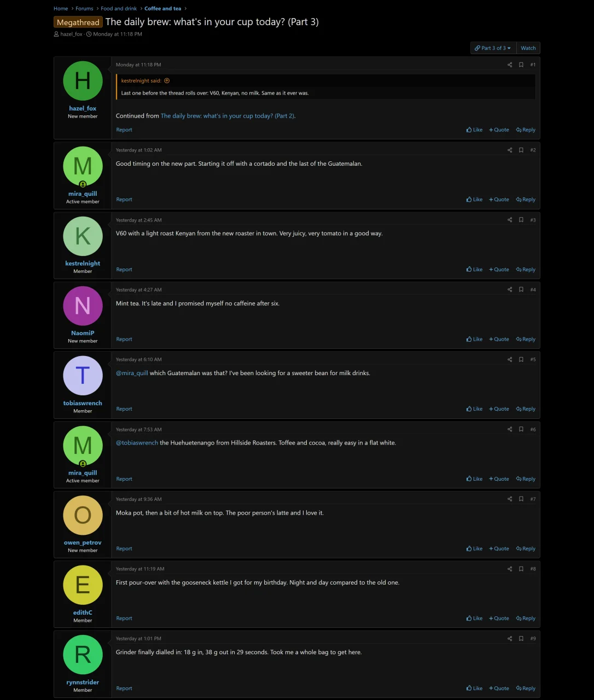Report NaomiP's mint tea post
Image resolution: width=594 pixels, height=700 pixels.
(124, 340)
